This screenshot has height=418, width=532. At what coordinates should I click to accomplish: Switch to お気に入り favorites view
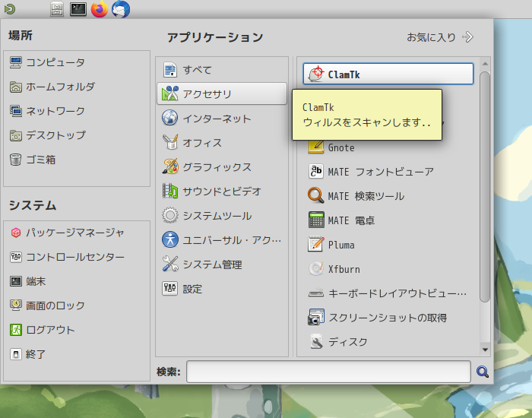440,37
